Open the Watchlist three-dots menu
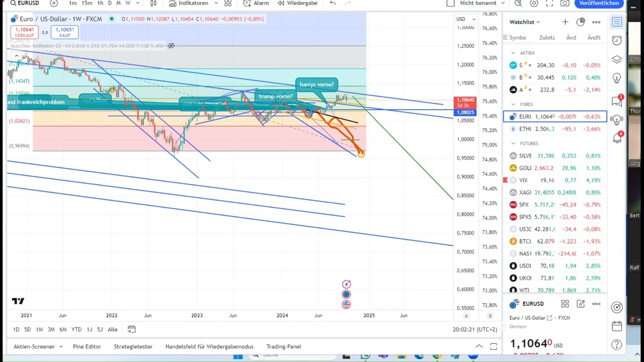The width and height of the screenshot is (644, 362). [x=596, y=22]
